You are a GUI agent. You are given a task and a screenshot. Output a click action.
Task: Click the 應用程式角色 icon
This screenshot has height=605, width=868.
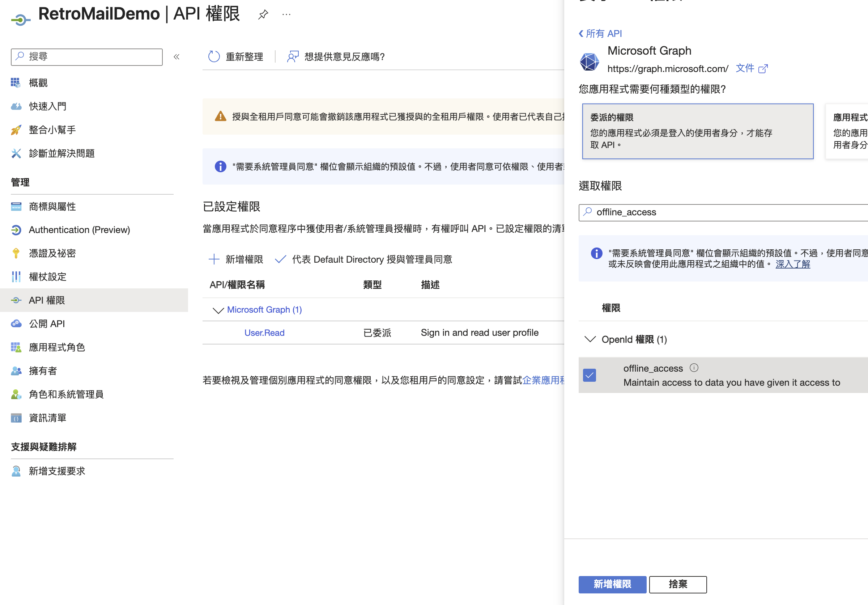point(16,347)
